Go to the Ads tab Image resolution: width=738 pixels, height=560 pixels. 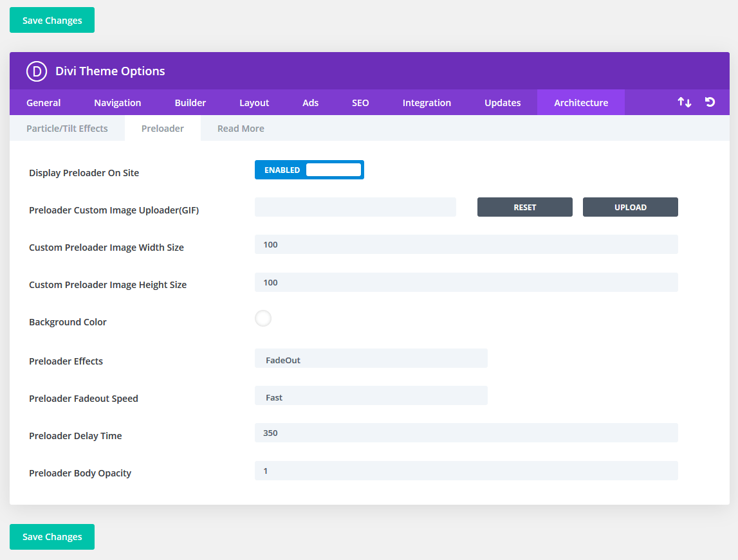click(311, 102)
